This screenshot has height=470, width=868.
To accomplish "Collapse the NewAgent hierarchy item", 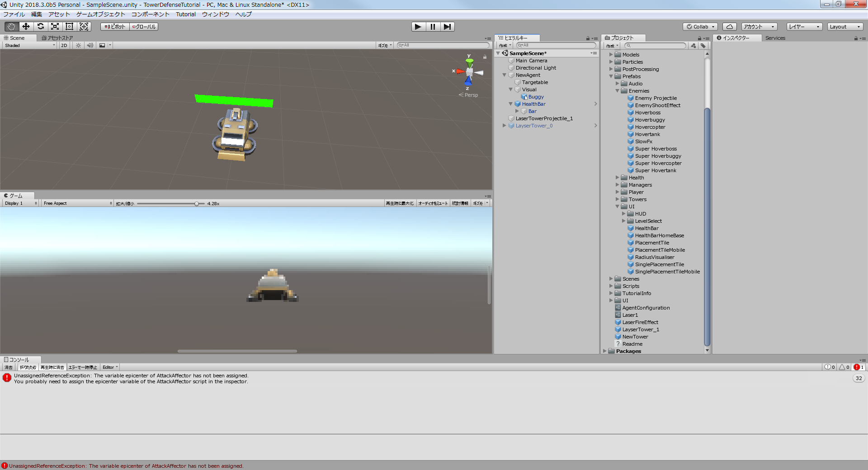I will [x=504, y=75].
